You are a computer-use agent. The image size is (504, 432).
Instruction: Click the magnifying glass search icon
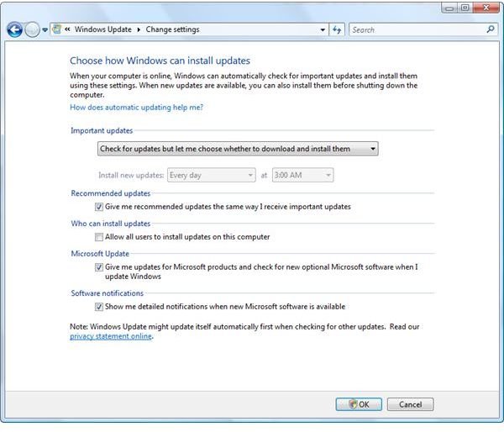(491, 29)
